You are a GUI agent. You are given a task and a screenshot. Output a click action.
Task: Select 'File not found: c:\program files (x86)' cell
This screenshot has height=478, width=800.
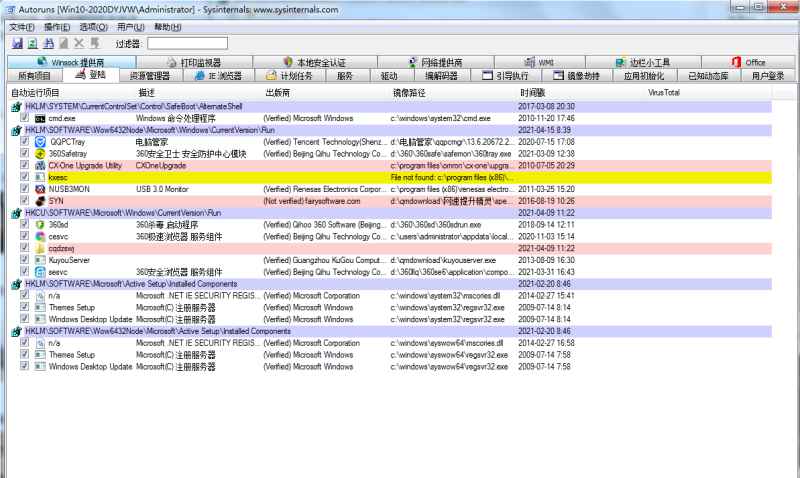(x=452, y=178)
